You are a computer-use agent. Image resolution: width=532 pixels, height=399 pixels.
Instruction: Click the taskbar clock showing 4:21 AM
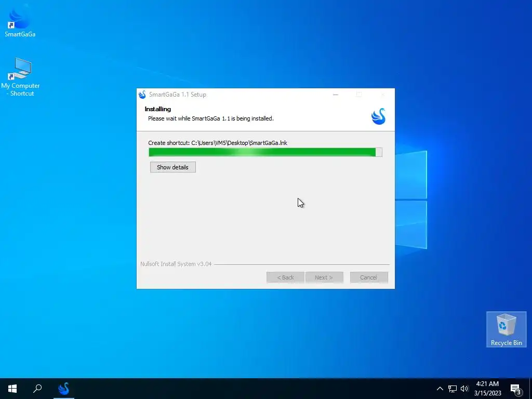click(487, 389)
